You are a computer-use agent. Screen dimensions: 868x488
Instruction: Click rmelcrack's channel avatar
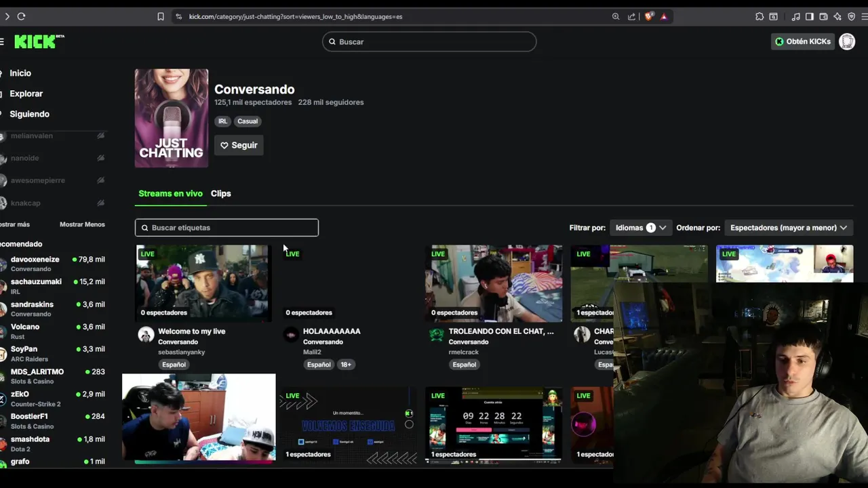click(437, 334)
